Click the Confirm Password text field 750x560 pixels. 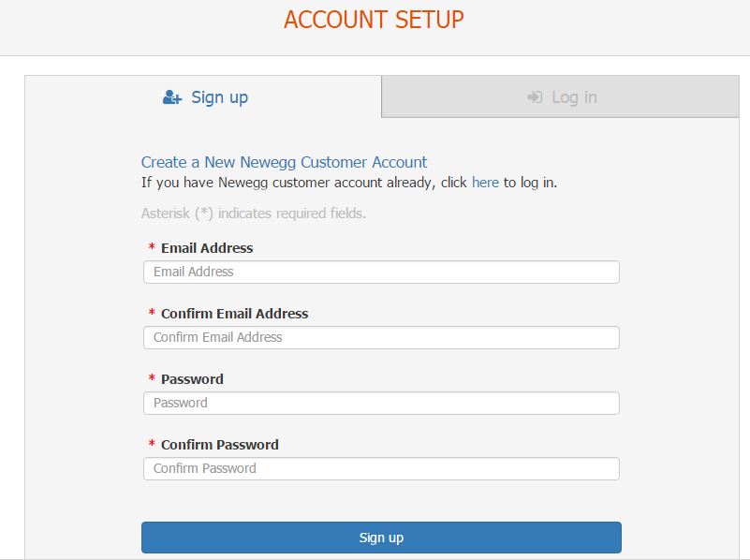[x=381, y=468]
